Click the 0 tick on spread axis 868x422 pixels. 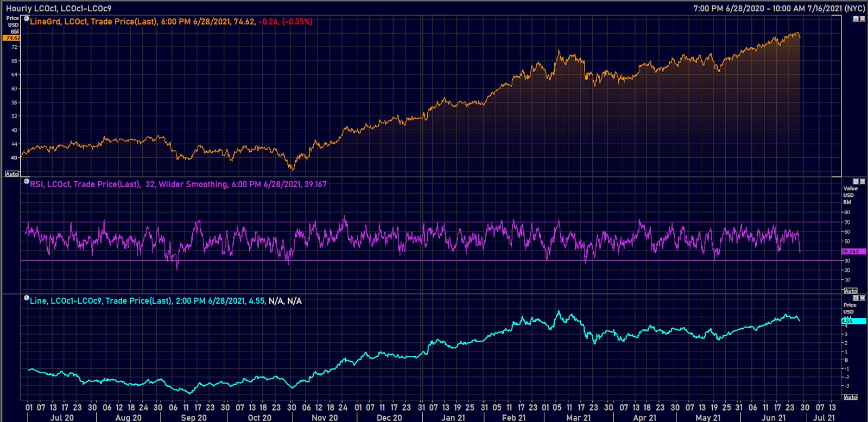click(x=846, y=360)
